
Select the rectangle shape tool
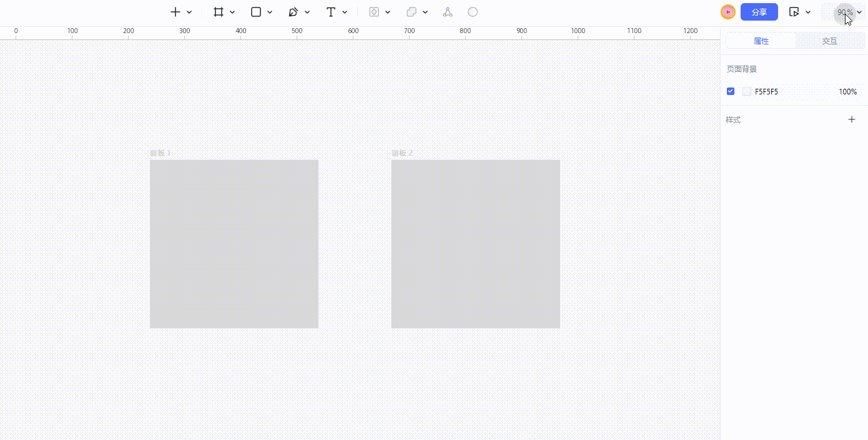pyautogui.click(x=256, y=12)
